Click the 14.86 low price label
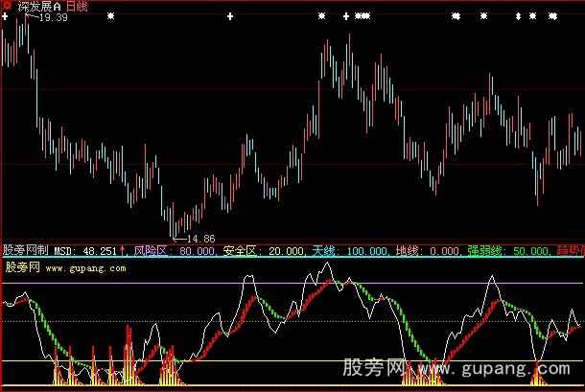This screenshot has width=585, height=392. (199, 238)
